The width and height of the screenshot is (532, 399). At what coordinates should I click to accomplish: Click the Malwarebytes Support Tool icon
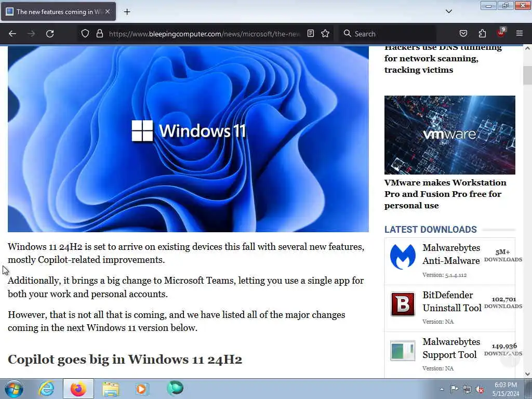point(403,351)
